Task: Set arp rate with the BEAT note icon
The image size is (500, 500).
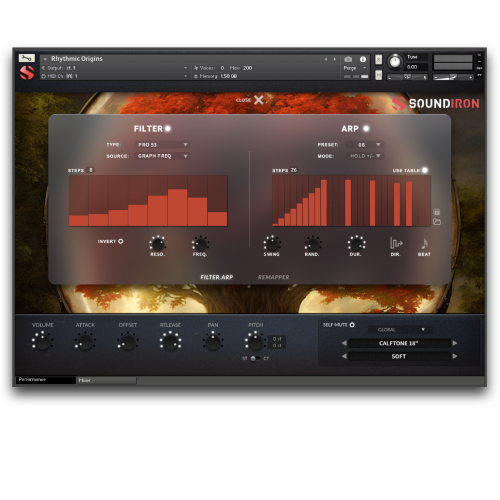Action: pos(424,243)
